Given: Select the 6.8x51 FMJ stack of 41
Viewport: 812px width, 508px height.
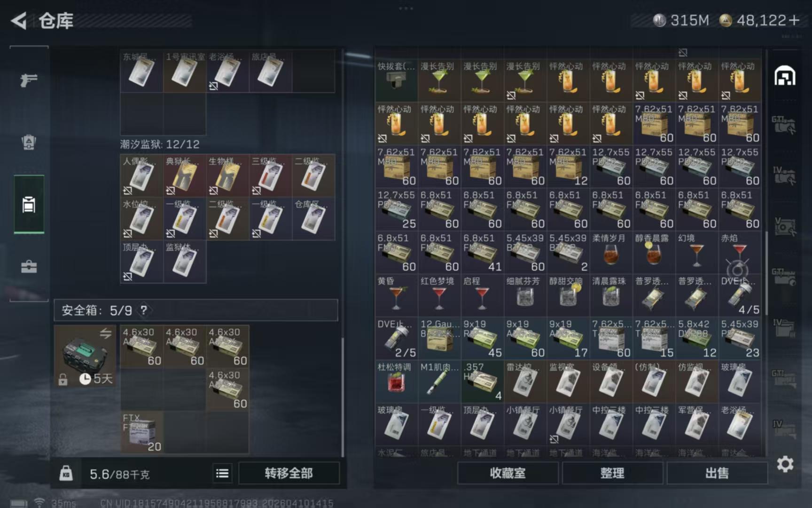Looking at the screenshot, I should tap(482, 253).
